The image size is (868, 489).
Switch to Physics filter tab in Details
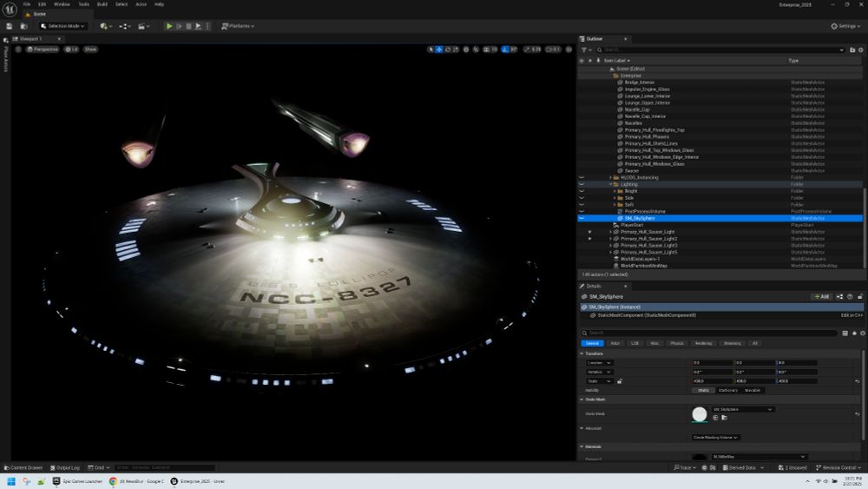pyautogui.click(x=676, y=343)
